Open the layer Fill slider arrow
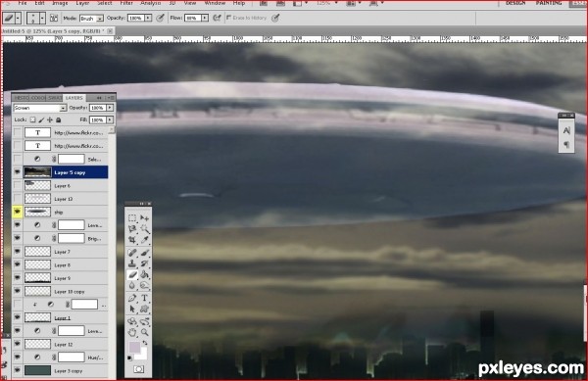The width and height of the screenshot is (588, 381). pos(110,119)
